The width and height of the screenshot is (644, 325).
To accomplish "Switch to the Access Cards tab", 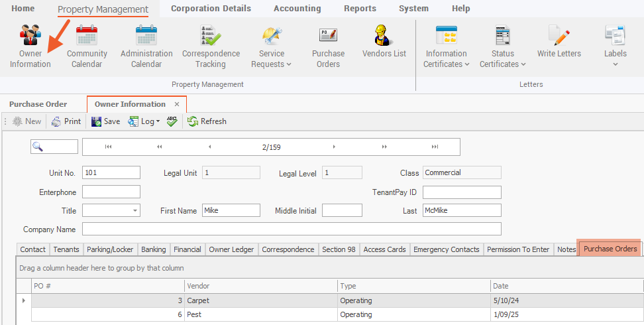I will [x=384, y=249].
